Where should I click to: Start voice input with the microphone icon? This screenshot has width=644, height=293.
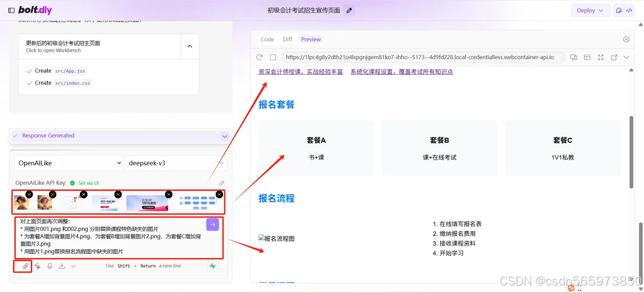(x=50, y=266)
